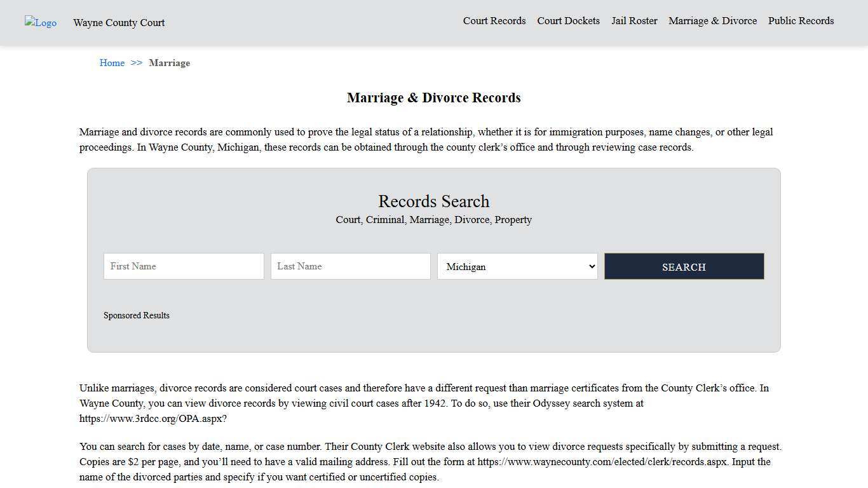Click the dropdown arrow on the state selector
The width and height of the screenshot is (868, 488).
click(590, 266)
